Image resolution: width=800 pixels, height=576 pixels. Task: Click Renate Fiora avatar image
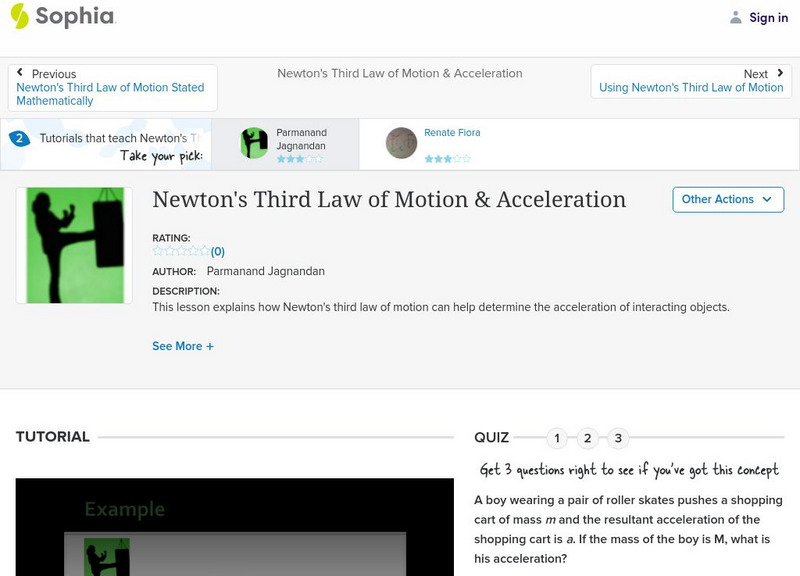401,143
